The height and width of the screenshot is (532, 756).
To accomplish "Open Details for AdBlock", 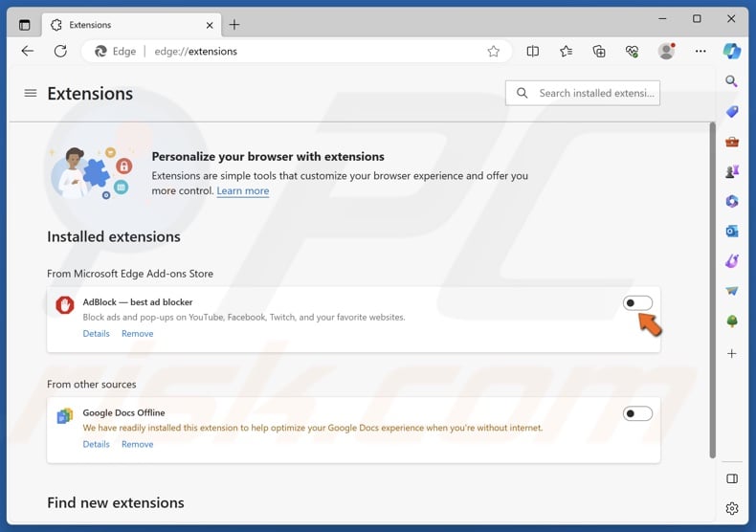I will tap(96, 334).
